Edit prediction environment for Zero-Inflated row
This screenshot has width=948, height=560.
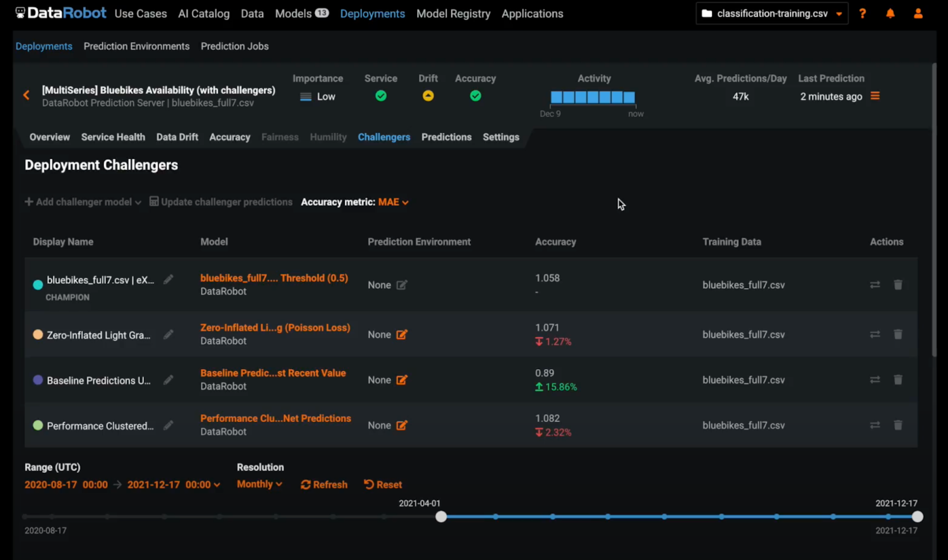click(402, 335)
